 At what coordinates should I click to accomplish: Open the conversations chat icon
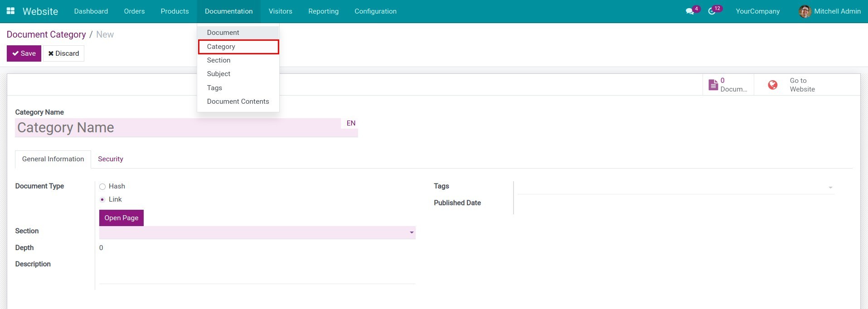coord(690,11)
